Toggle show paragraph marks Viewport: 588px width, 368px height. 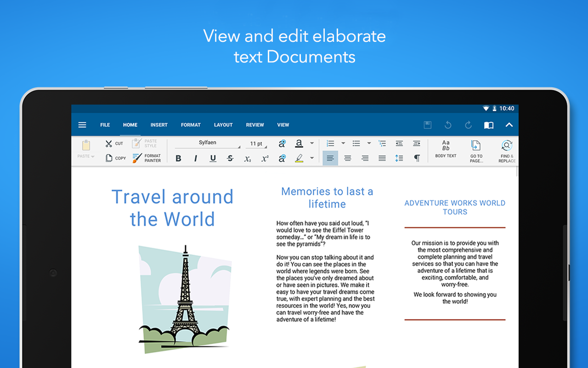416,158
